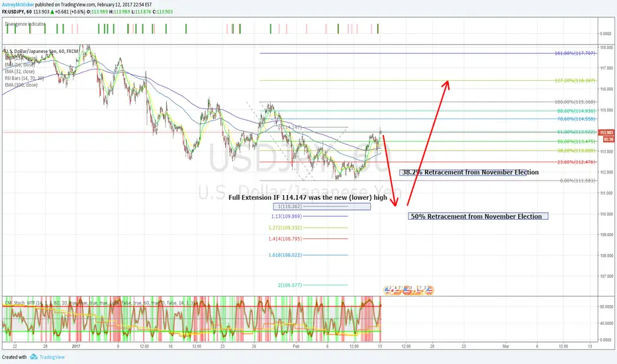Screen dimensions: 617x364
Task: Select the RSI Bars (14, 70, 30) legend
Action: click(24, 78)
